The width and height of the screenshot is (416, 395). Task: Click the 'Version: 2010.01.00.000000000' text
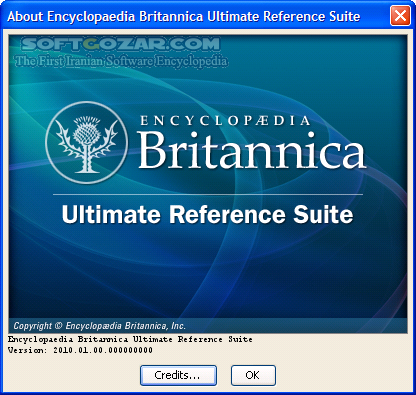click(80, 350)
